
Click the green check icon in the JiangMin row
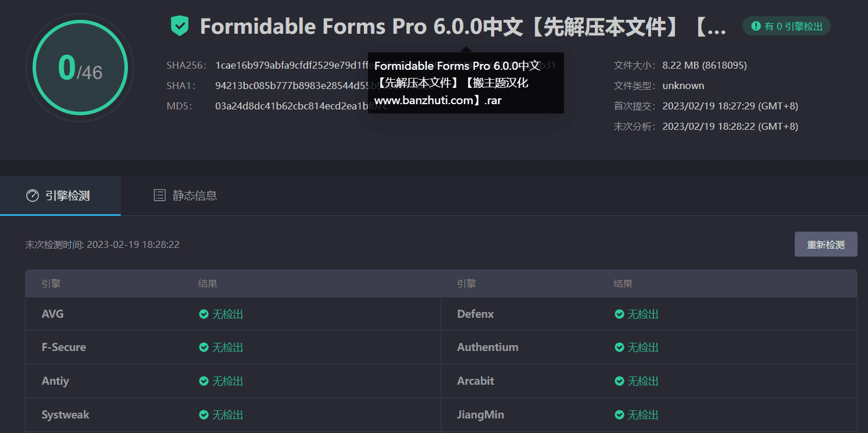pos(620,415)
